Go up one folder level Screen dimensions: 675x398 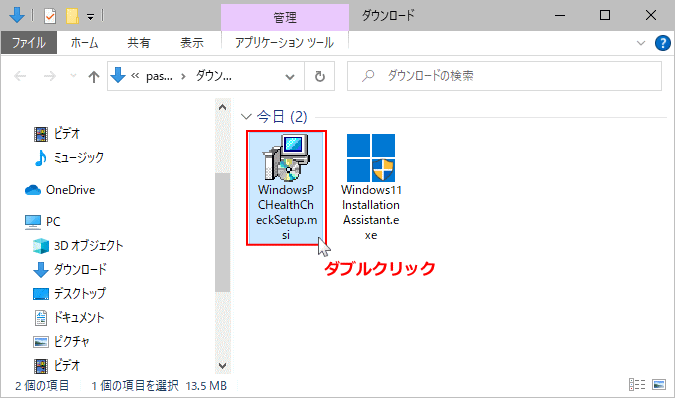click(x=93, y=77)
